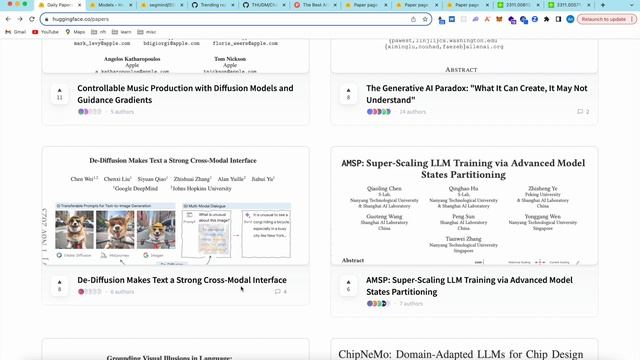640x360 pixels.
Task: Click author avatars of De-Diffusion paper
Action: click(x=89, y=291)
